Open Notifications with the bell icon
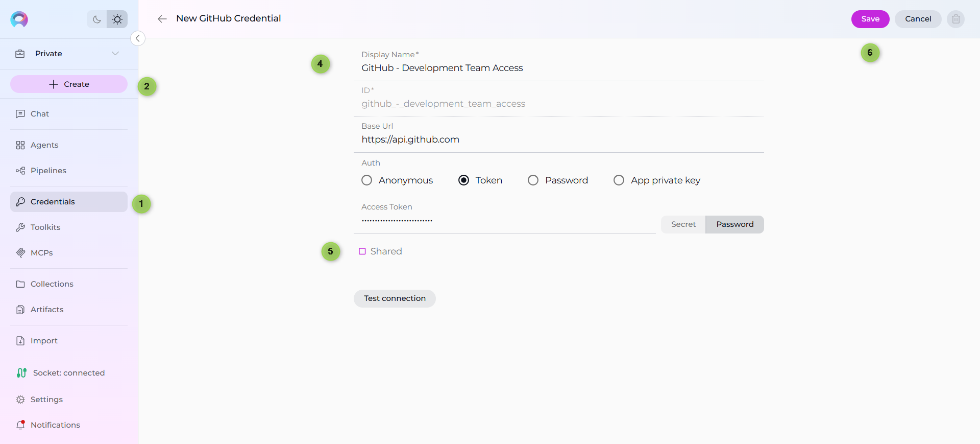The width and height of the screenshot is (980, 444). (x=20, y=425)
